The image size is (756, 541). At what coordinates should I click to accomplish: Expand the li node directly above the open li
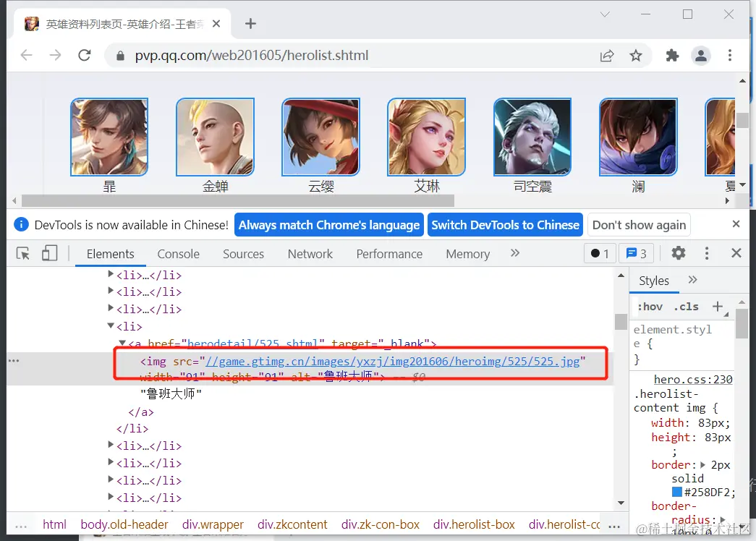click(111, 309)
